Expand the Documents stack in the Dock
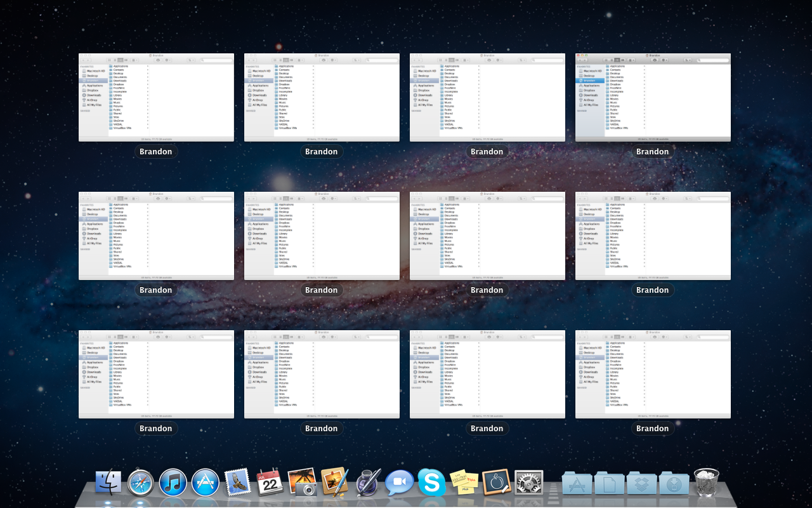812x508 pixels. pyautogui.click(x=609, y=485)
